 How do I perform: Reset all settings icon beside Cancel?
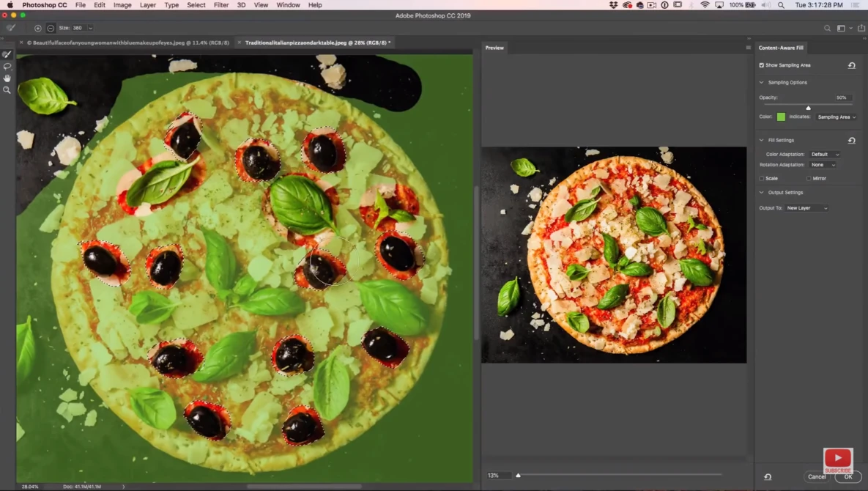coord(768,476)
